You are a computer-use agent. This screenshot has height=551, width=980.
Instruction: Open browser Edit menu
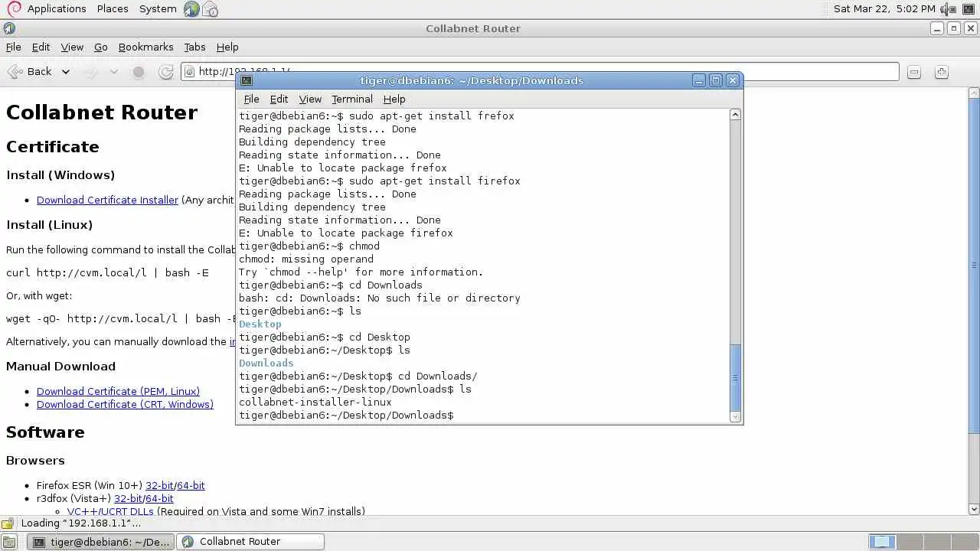(41, 47)
